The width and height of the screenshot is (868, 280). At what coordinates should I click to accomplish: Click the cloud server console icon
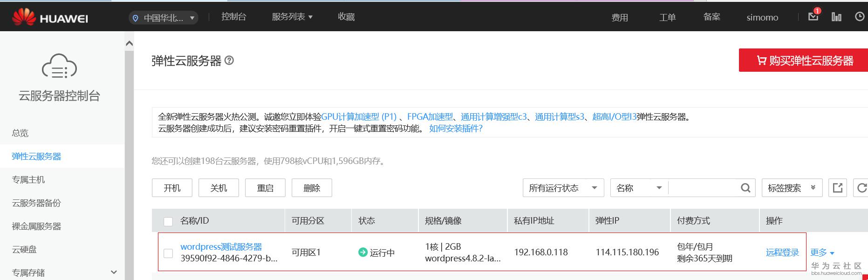(59, 66)
